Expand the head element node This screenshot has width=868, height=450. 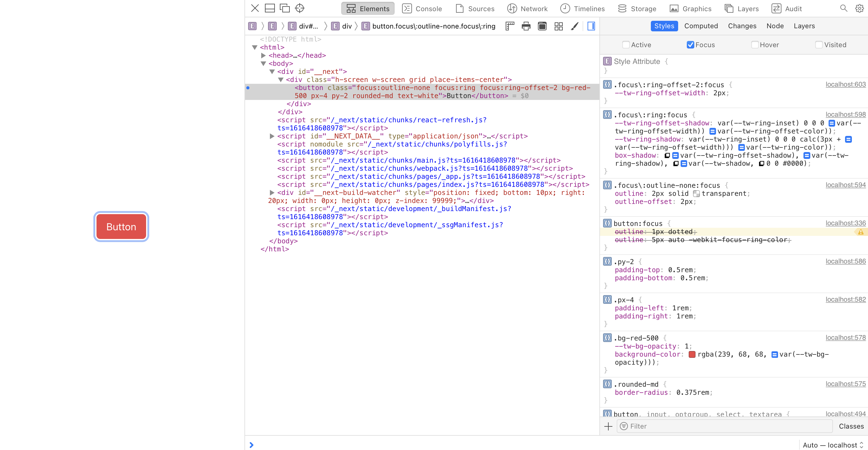[x=263, y=55]
